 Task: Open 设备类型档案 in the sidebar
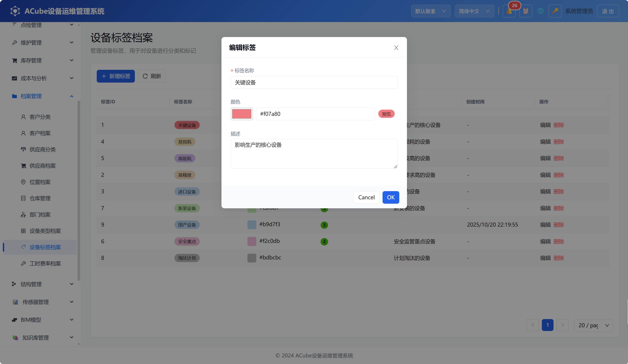(x=40, y=231)
